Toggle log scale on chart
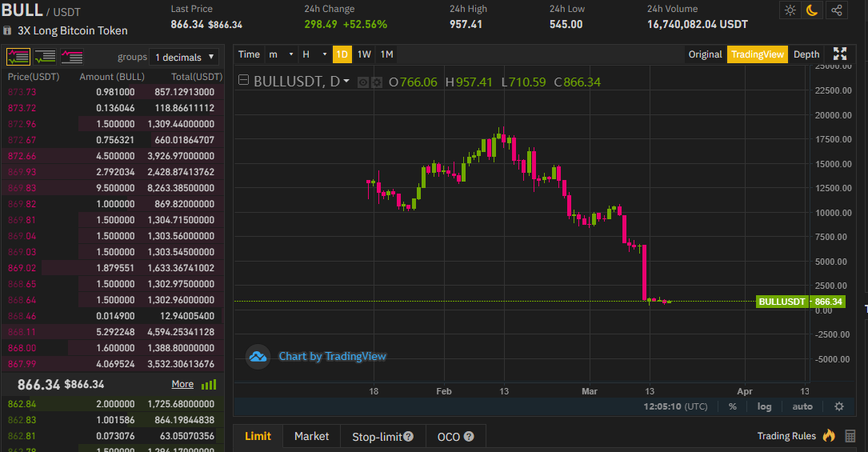Image resolution: width=868 pixels, height=452 pixels. pos(764,406)
